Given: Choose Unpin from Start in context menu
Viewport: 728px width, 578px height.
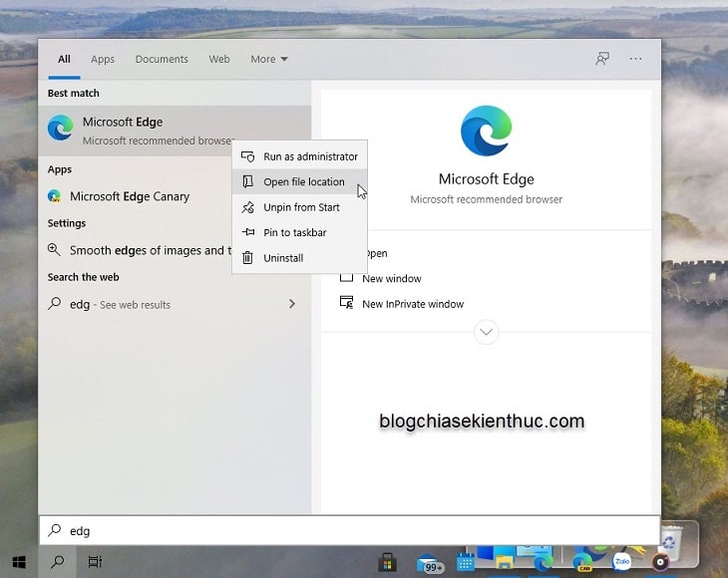Looking at the screenshot, I should 299,207.
